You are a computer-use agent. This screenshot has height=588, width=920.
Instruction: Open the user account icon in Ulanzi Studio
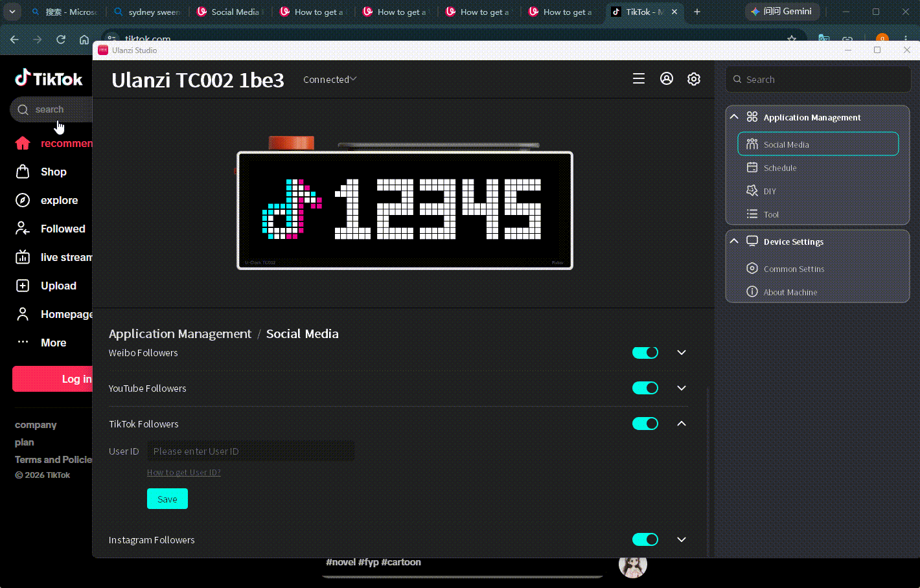pyautogui.click(x=667, y=78)
